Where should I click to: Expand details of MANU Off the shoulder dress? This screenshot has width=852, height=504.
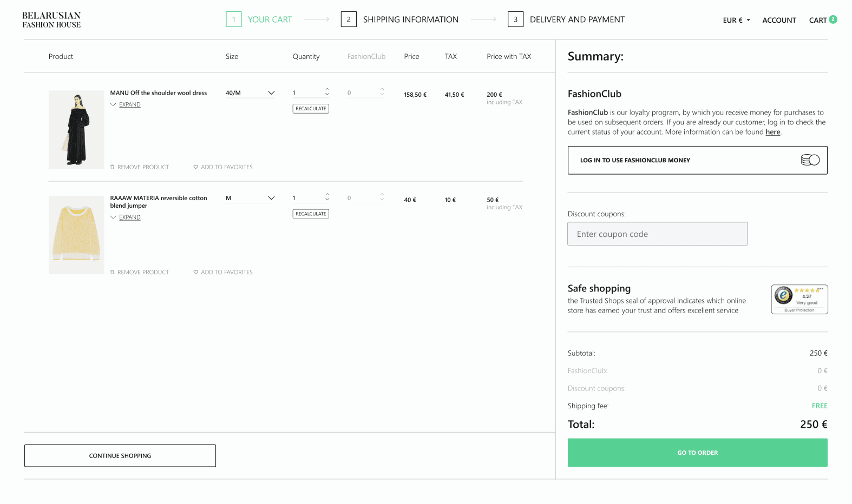tap(126, 104)
